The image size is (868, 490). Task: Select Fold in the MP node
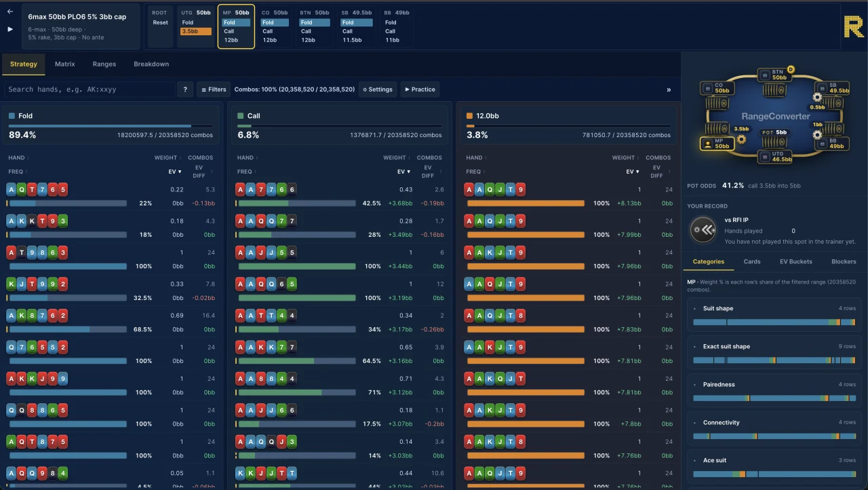pos(236,22)
